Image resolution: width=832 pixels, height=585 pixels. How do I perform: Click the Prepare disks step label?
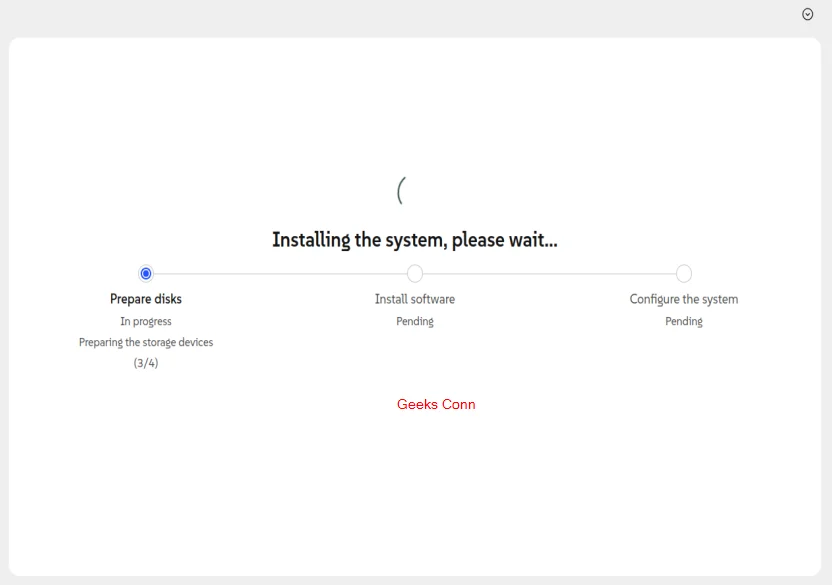[146, 298]
